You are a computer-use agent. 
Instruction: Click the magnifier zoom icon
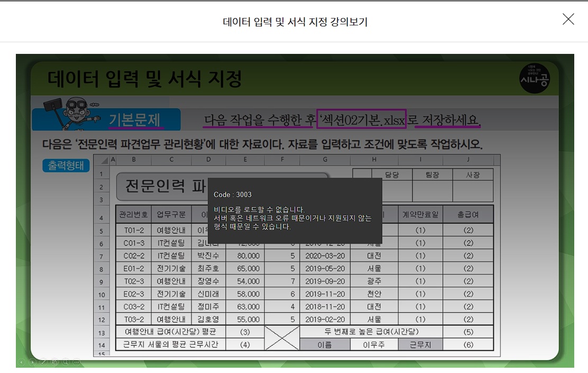[66, 362]
